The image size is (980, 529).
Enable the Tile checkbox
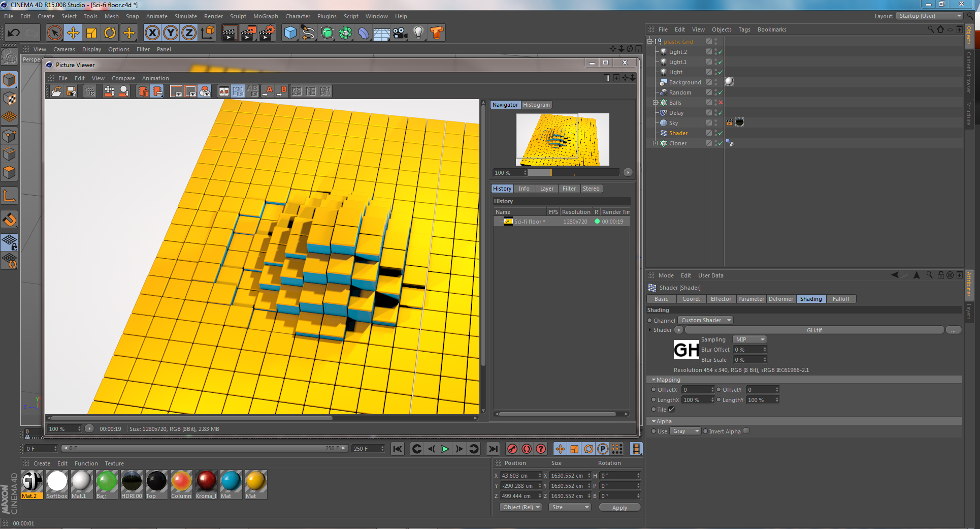671,410
